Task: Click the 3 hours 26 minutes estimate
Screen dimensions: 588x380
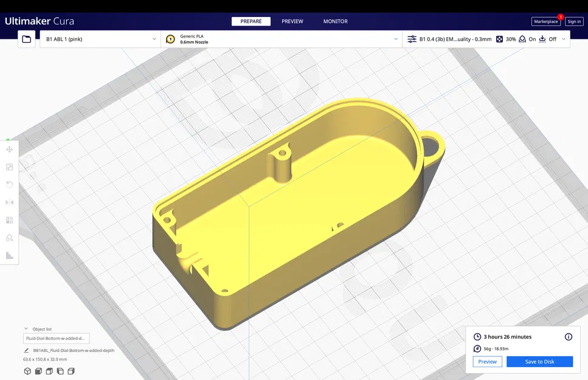Action: pyautogui.click(x=507, y=337)
